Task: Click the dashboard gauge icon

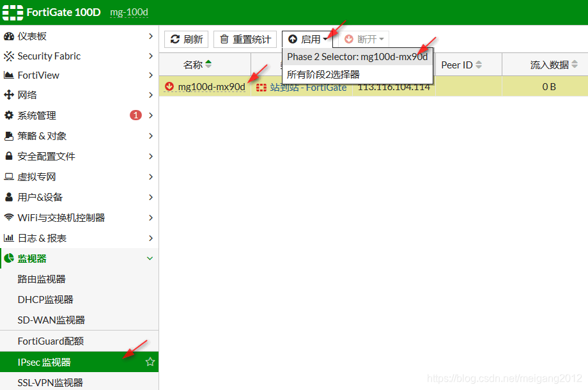Action: 8,36
